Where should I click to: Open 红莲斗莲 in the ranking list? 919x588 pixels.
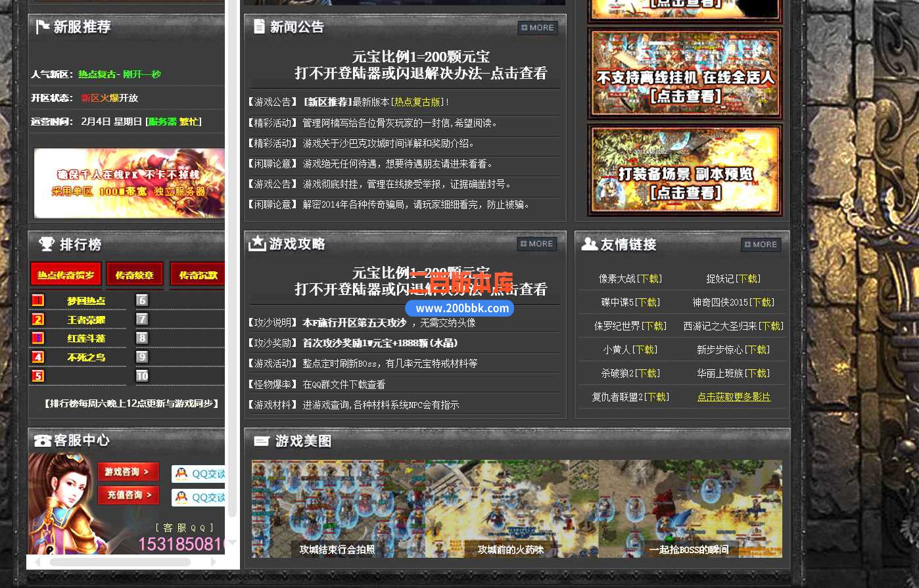[86, 338]
